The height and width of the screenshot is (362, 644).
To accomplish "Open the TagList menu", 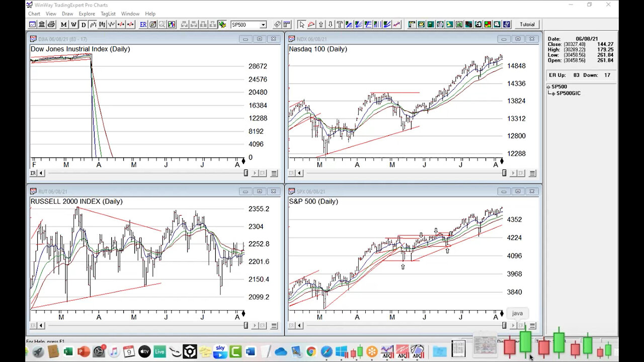I will coord(108,14).
